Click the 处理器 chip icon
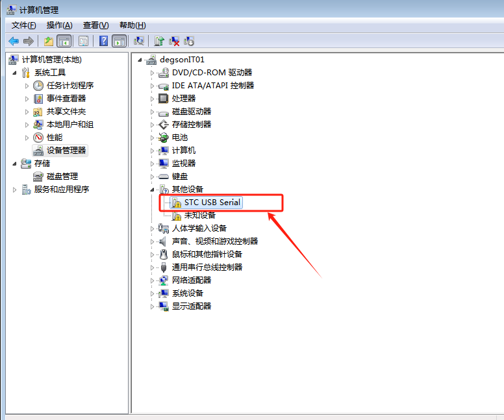This screenshot has width=504, height=420. pyautogui.click(x=164, y=98)
